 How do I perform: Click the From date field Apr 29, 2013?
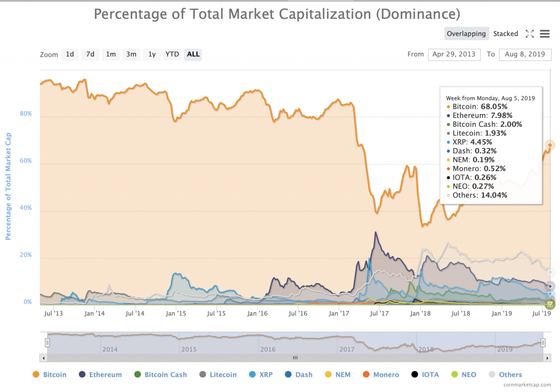pos(454,54)
